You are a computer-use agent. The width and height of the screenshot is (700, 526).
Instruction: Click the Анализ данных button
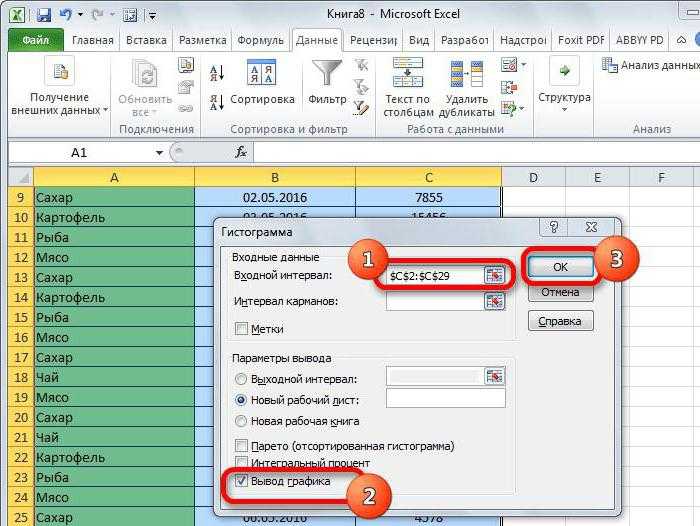650,65
